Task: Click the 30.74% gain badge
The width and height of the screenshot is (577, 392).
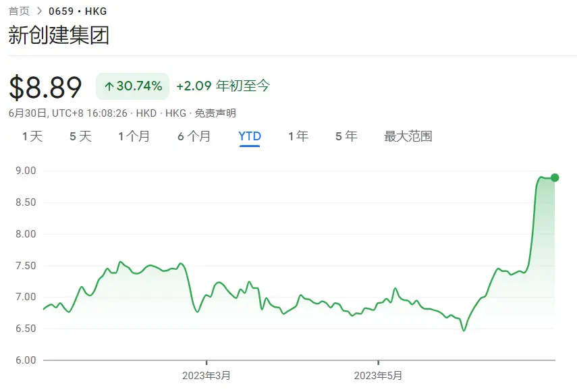Action: [x=132, y=86]
